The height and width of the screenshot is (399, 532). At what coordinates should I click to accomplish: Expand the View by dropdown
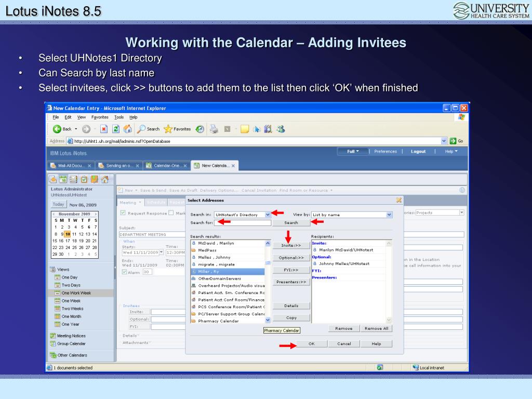click(x=389, y=215)
